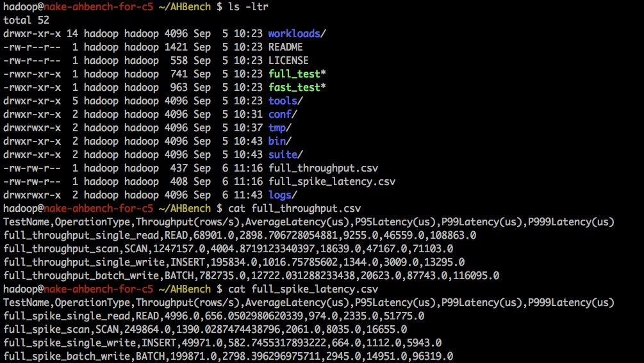The image size is (644, 363).
Task: Click the bin/ directory name
Action: coord(279,141)
